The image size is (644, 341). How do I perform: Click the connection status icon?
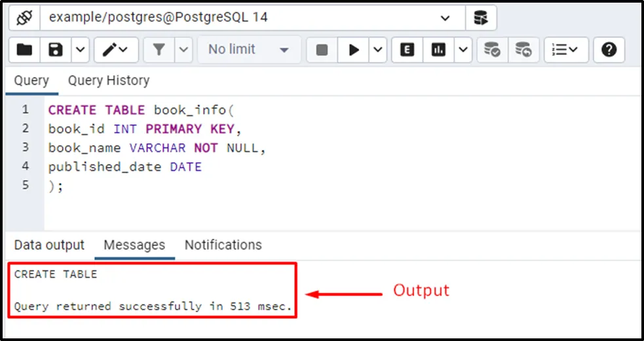pos(25,18)
